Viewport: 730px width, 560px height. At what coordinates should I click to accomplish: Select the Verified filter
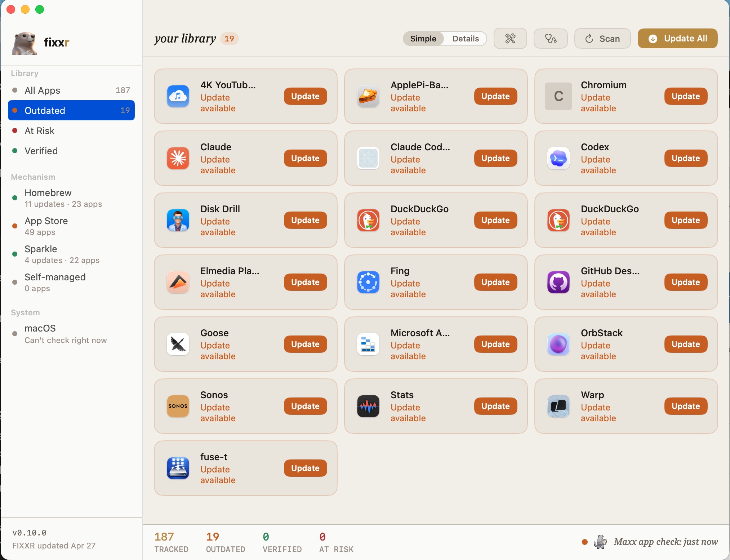[x=41, y=151]
